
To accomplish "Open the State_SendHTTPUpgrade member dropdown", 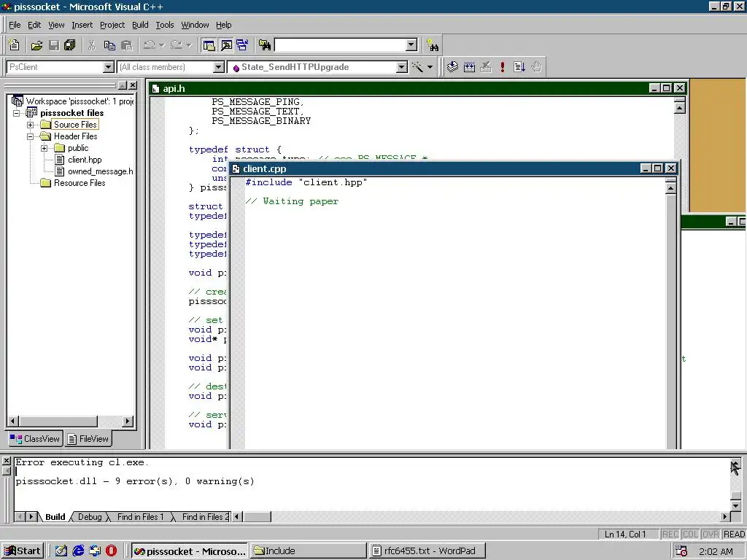I will coord(402,67).
